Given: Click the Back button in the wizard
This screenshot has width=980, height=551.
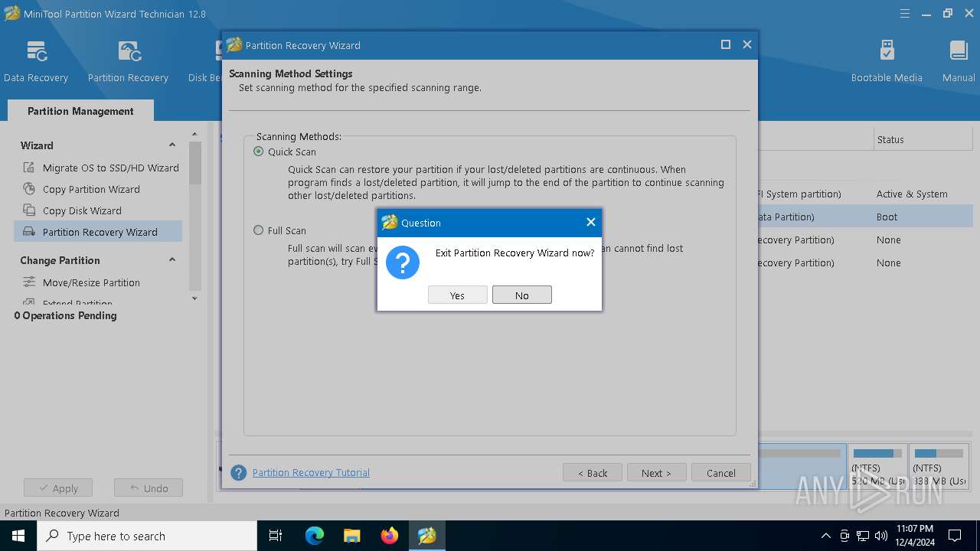Looking at the screenshot, I should (x=593, y=473).
